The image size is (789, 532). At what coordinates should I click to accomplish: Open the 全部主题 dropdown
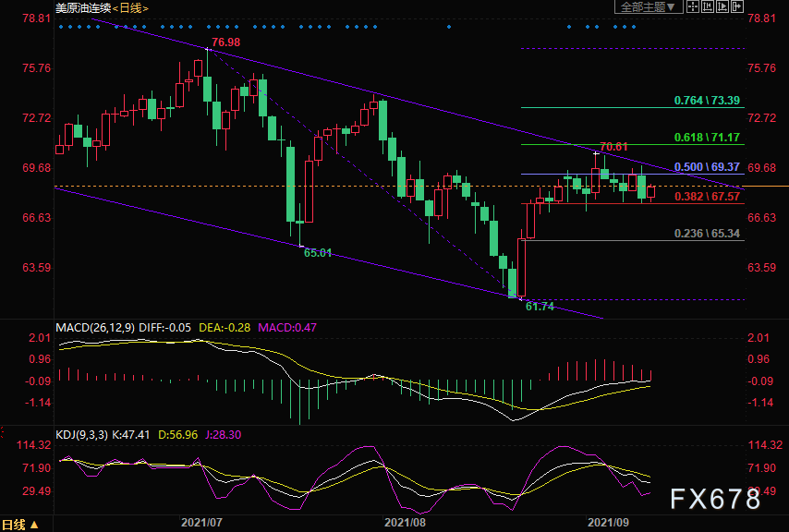[649, 6]
